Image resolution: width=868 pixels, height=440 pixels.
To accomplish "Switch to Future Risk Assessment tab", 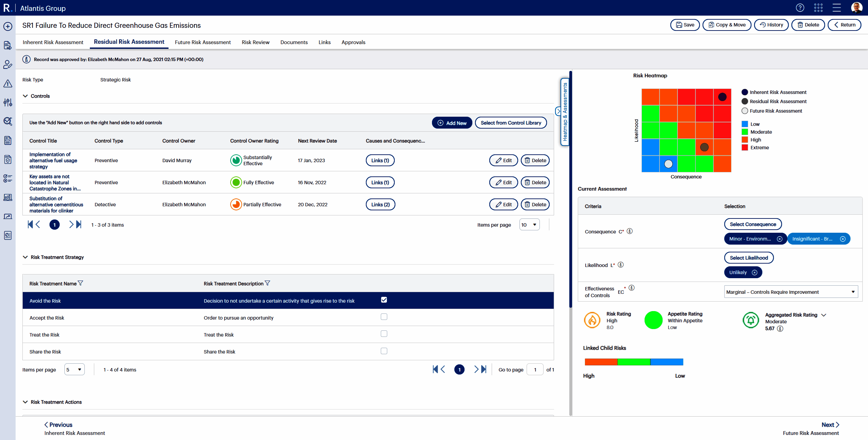I will point(203,42).
